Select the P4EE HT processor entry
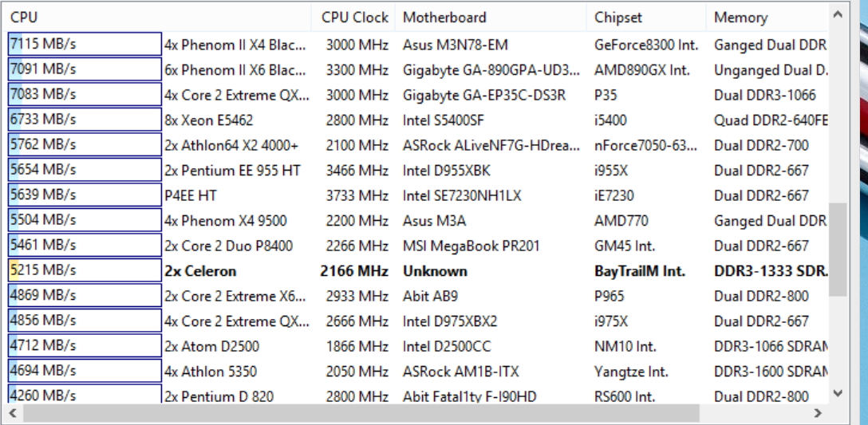Image resolution: width=868 pixels, height=425 pixels. (191, 195)
